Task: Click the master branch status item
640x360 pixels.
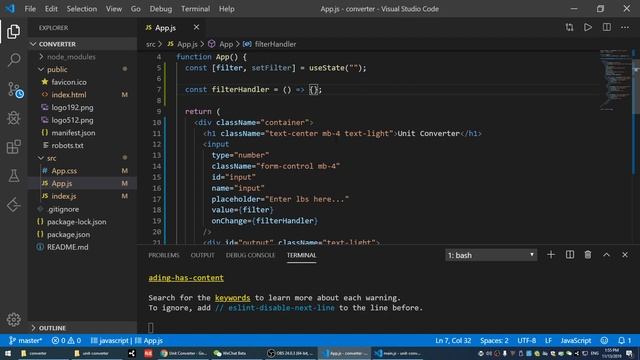Action: click(25, 340)
